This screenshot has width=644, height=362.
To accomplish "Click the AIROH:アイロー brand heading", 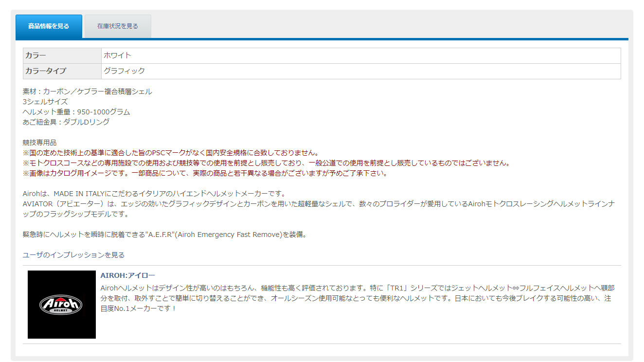I will click(x=127, y=275).
